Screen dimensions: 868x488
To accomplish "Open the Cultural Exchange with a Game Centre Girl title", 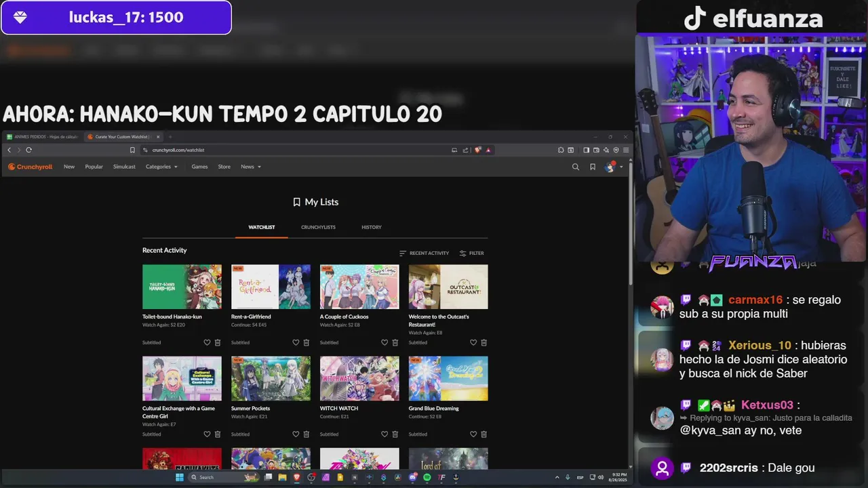I will [x=178, y=412].
